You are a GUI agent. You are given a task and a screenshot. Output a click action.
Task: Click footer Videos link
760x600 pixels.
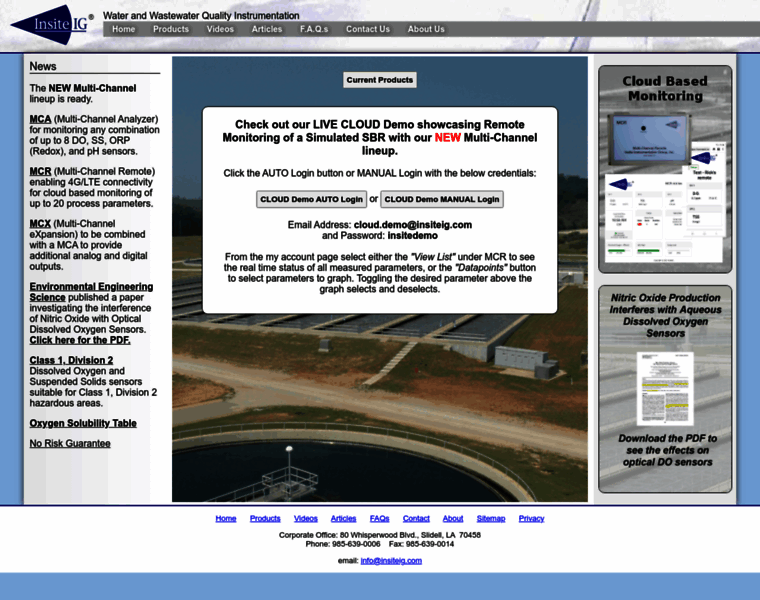tap(306, 519)
